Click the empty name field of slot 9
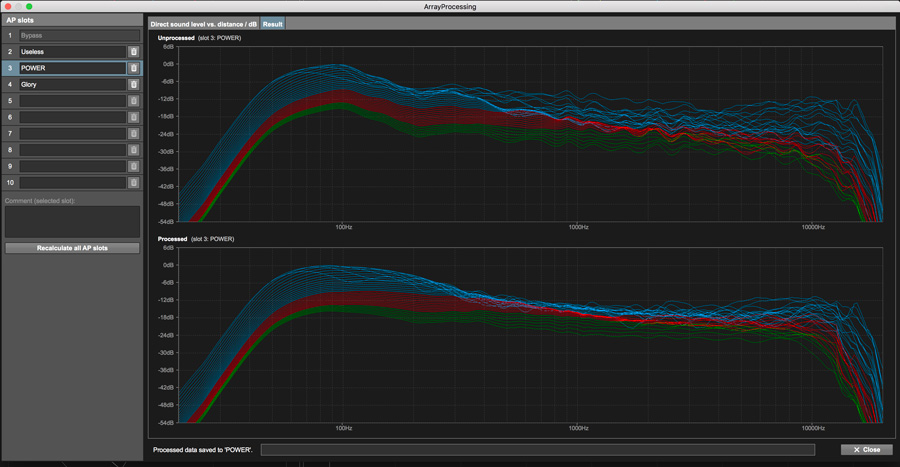The height and width of the screenshot is (467, 900). 72,166
